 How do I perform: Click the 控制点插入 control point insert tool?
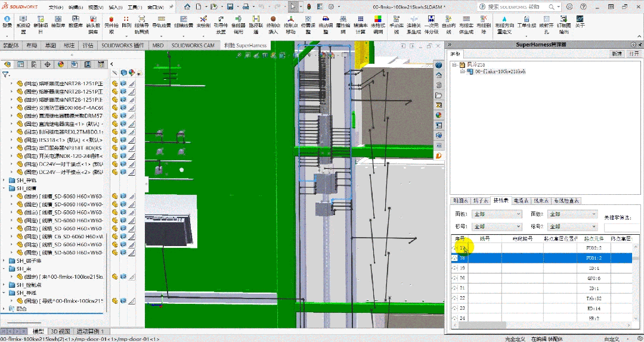pos(273,25)
